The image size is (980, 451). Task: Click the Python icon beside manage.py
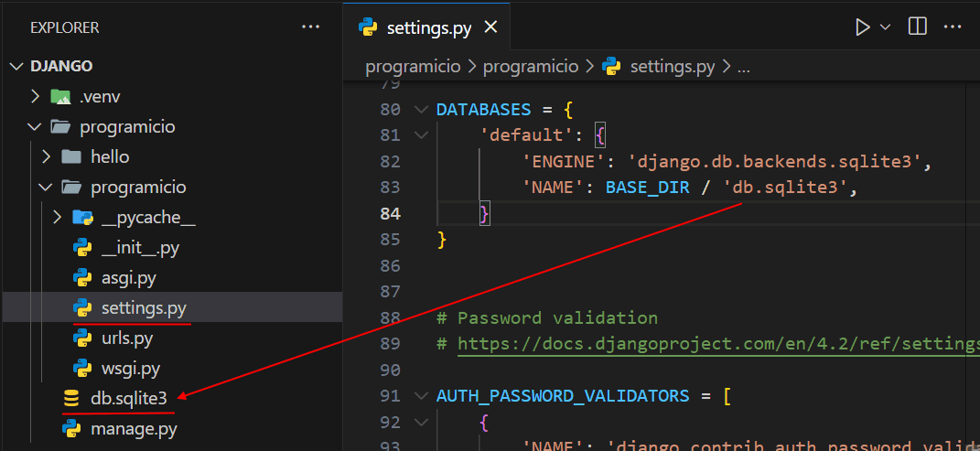point(71,429)
